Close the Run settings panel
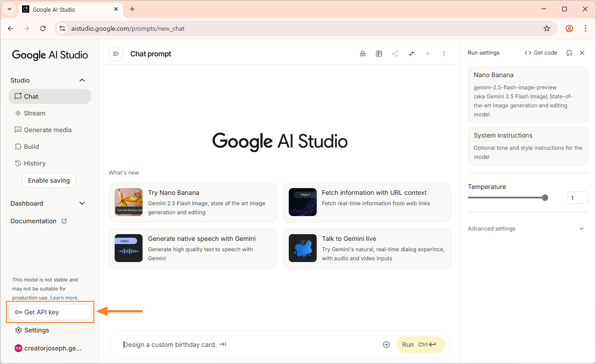The width and height of the screenshot is (596, 364). coord(582,53)
